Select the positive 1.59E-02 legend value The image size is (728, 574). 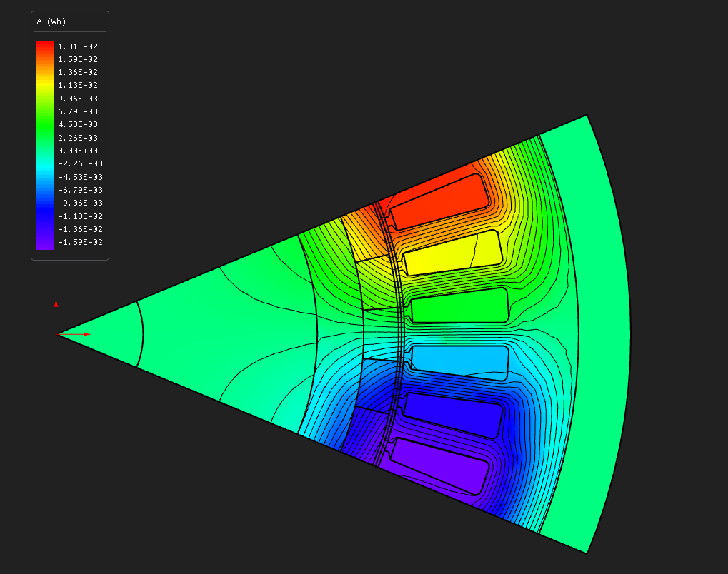tap(78, 59)
